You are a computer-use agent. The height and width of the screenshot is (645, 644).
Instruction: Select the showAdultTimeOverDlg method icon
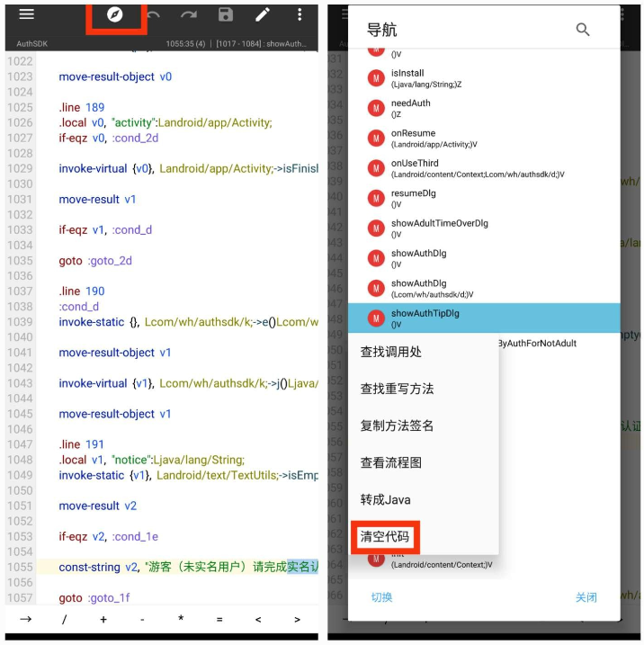375,228
